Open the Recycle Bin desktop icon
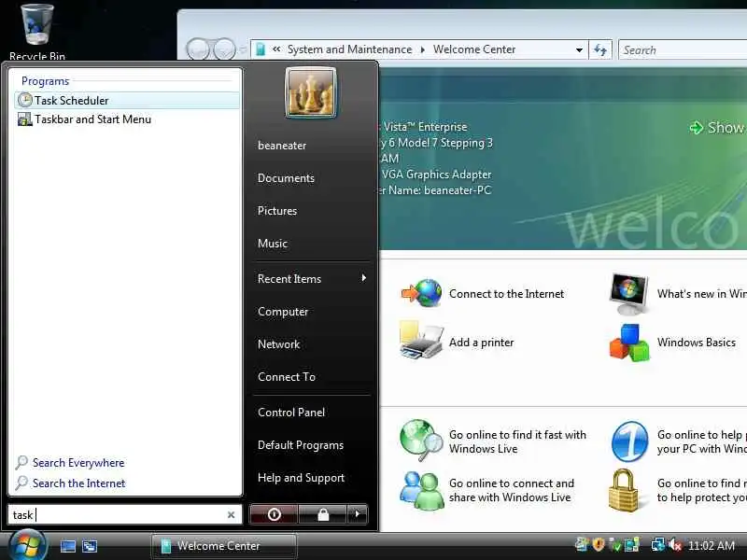 click(36, 30)
